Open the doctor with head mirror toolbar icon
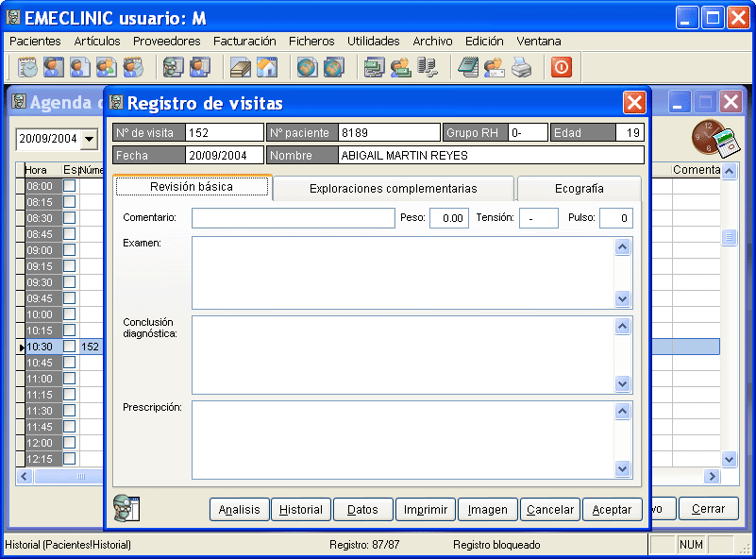The image size is (756, 559). 173,67
